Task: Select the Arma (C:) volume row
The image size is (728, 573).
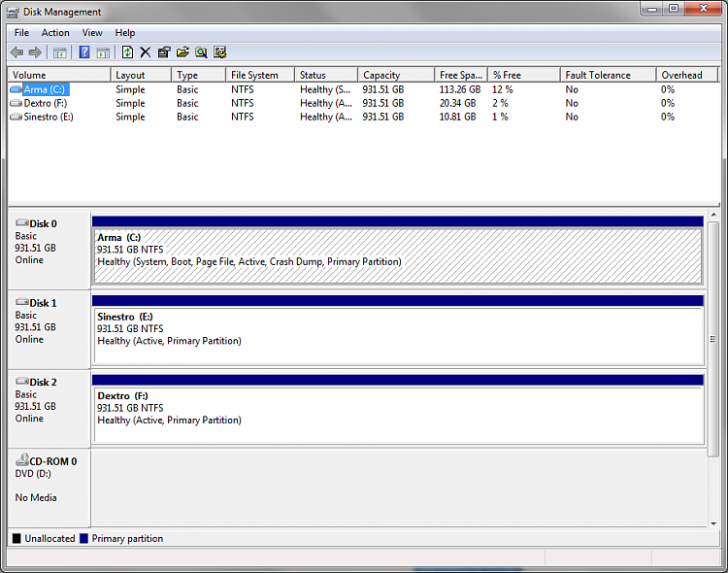Action: [x=364, y=89]
